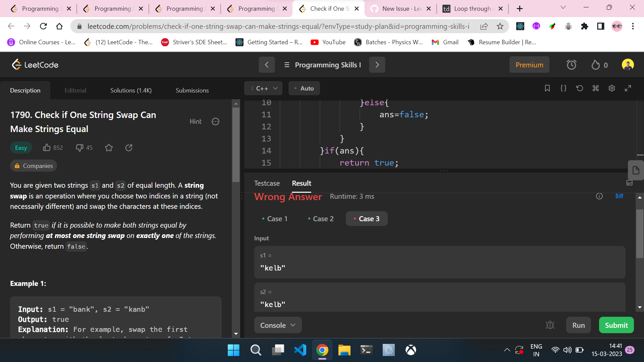Select Case 2 result
This screenshot has height=362, width=644.
point(321,219)
